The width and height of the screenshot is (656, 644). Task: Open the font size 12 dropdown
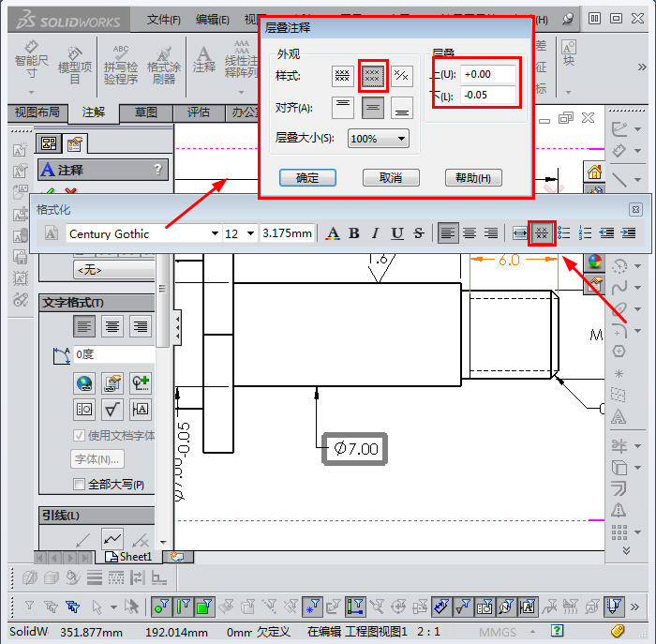[250, 233]
